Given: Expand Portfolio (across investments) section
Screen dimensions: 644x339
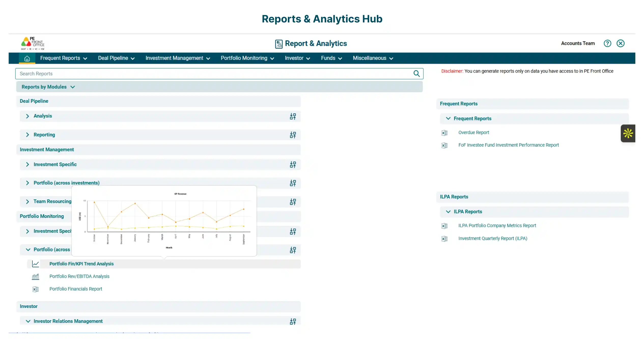Looking at the screenshot, I should click(x=27, y=183).
